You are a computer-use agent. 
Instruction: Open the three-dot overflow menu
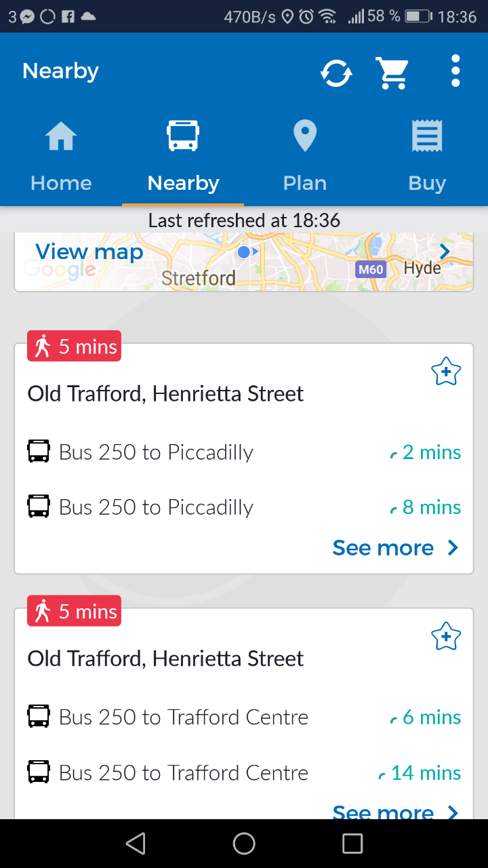pos(455,71)
